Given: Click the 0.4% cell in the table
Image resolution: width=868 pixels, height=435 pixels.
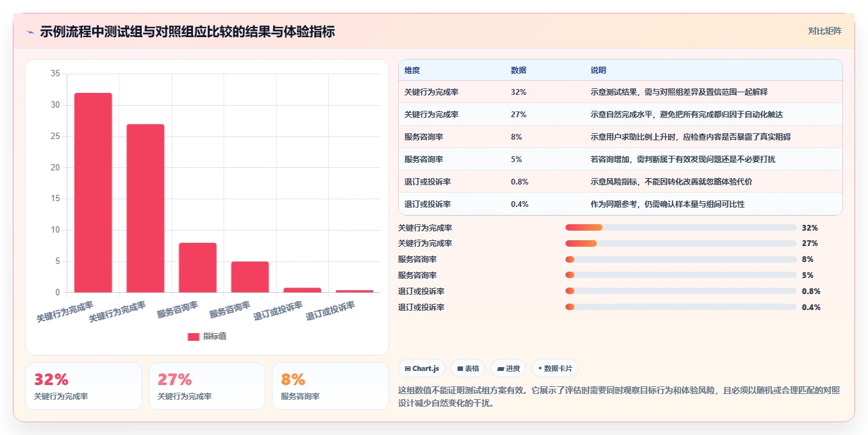Looking at the screenshot, I should pyautogui.click(x=520, y=204).
